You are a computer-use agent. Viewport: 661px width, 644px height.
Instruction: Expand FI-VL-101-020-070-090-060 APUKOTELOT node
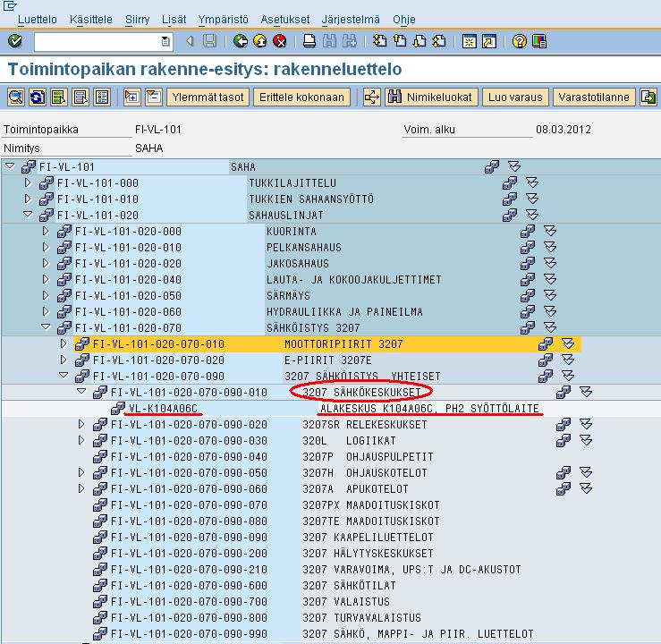pos(81,488)
